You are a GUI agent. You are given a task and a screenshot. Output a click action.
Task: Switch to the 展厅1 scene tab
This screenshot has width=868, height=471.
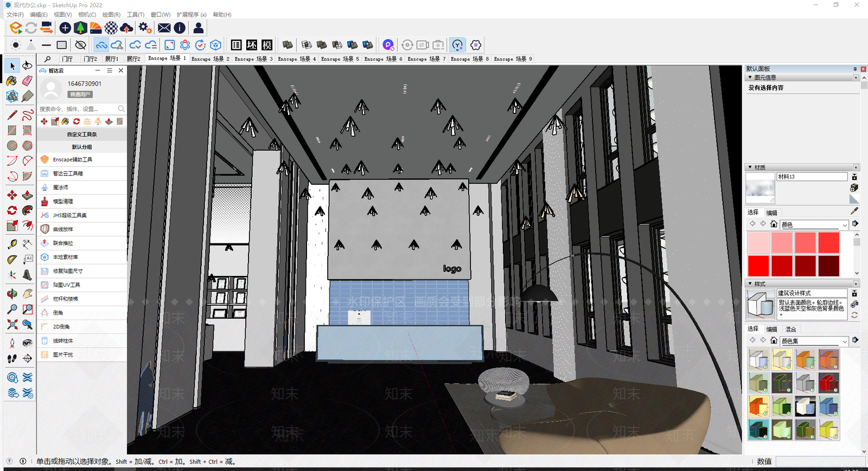coord(112,59)
